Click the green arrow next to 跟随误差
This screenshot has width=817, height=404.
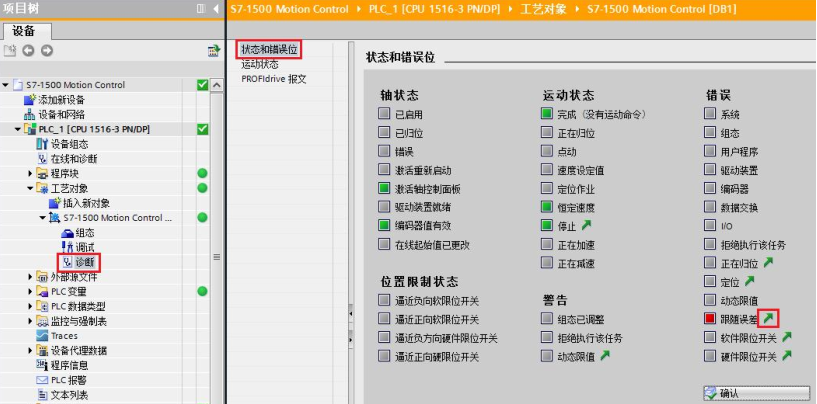coord(767,319)
